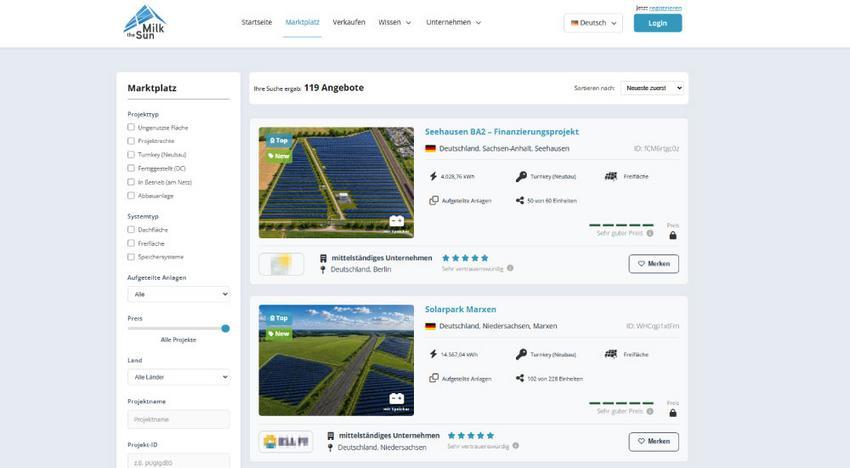Enable the Dachfläche checkbox
This screenshot has height=468, width=850.
[131, 229]
